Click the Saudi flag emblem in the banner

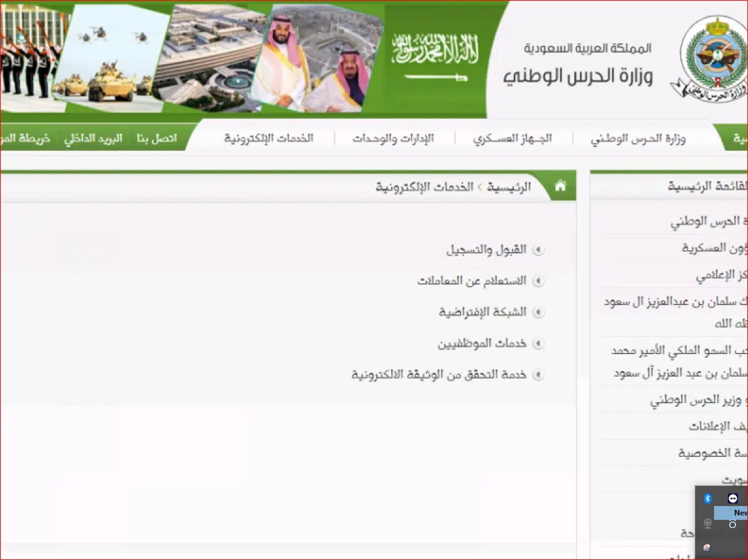tap(435, 58)
